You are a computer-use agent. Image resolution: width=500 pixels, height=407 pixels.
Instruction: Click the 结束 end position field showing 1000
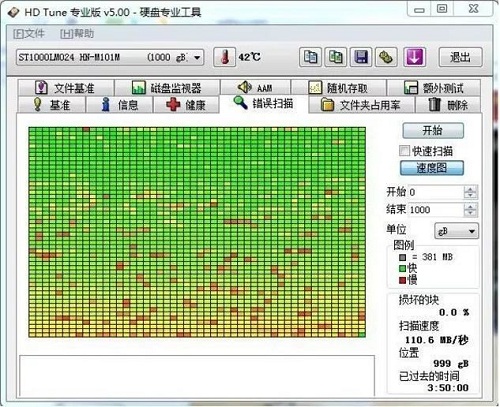pyautogui.click(x=436, y=210)
